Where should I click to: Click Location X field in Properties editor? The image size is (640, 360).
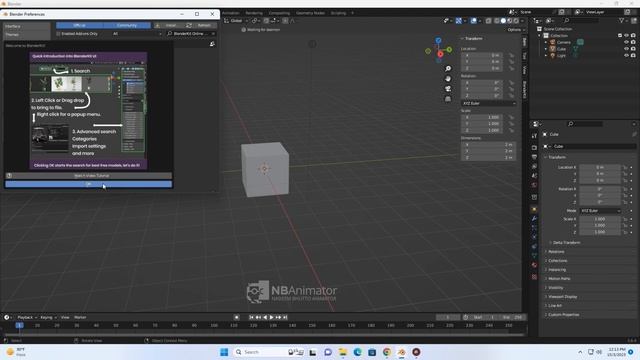tap(600, 167)
